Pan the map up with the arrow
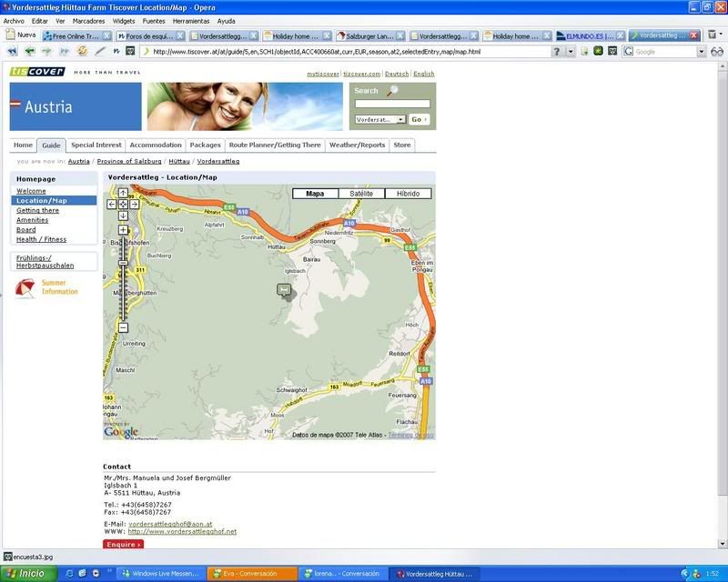 [123, 193]
